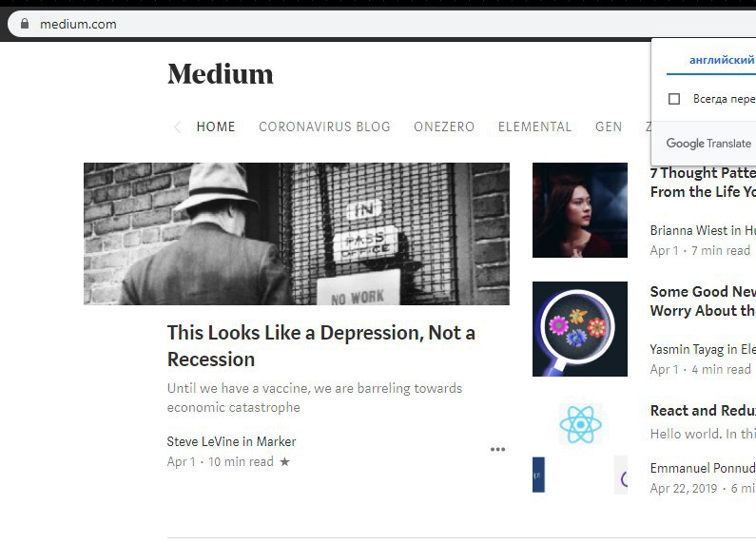
Task: Open the three-dot menu on Depression article
Action: (497, 449)
